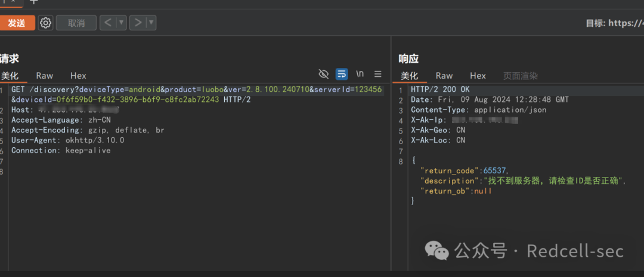Select the request 美化 pretty tab

coord(10,76)
